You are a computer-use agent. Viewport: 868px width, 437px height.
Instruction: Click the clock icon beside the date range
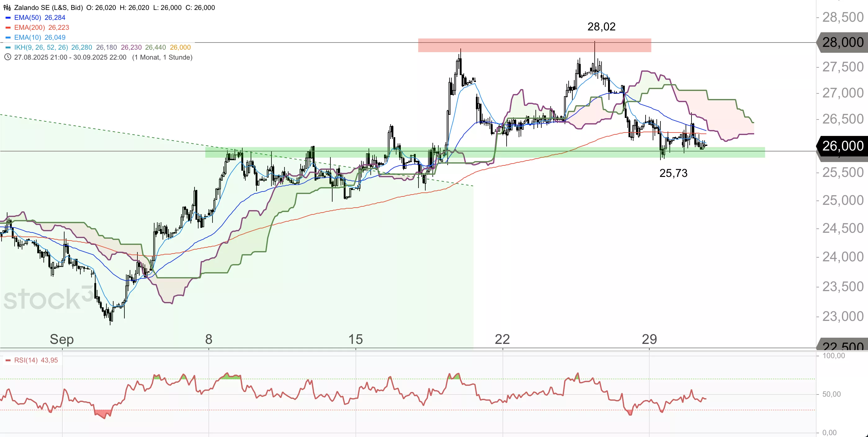tap(7, 57)
